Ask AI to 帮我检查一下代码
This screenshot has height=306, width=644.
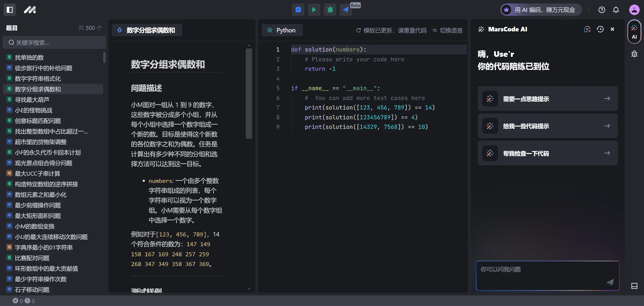pyautogui.click(x=548, y=153)
